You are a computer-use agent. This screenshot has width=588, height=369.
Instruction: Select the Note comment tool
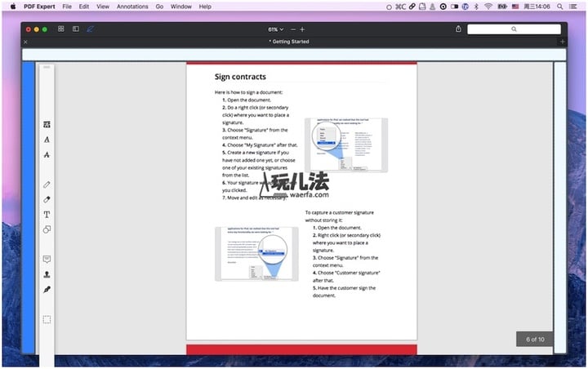[x=47, y=260]
